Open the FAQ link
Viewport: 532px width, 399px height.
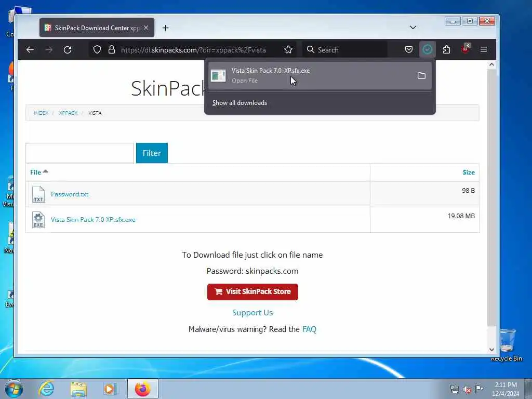[x=309, y=329]
